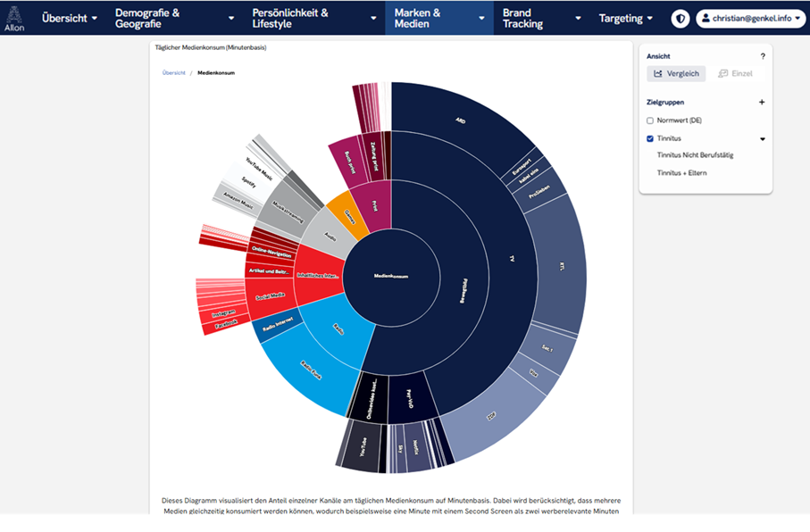Open the Übersicht dropdown menu
810x532 pixels.
click(70, 19)
